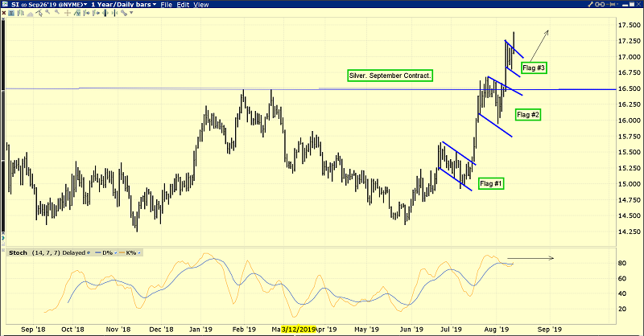Click the app icon left of the SI symbol

click(4, 5)
